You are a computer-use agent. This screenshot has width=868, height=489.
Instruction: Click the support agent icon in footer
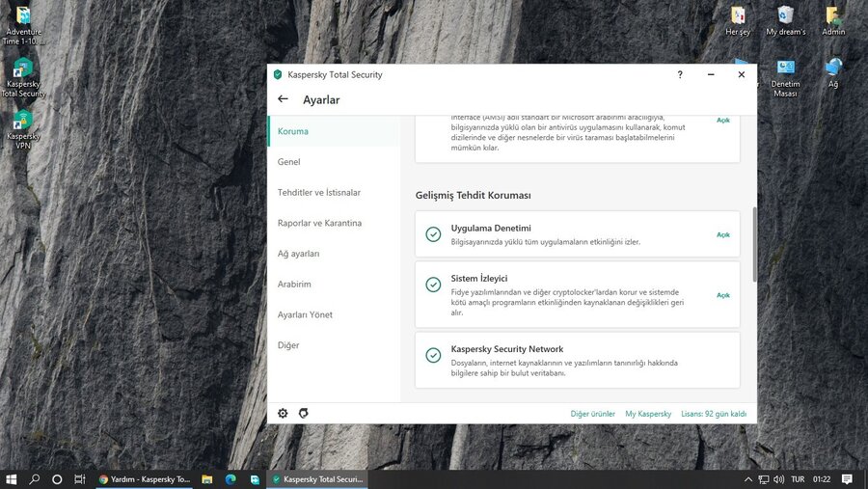[x=304, y=413]
